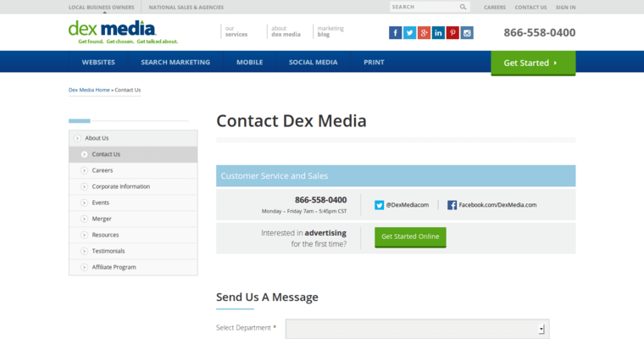Open the Pinterest icon in header

click(452, 33)
